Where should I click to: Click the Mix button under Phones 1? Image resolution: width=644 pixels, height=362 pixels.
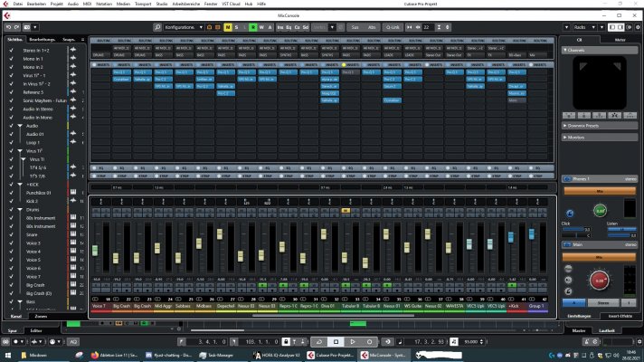600,191
